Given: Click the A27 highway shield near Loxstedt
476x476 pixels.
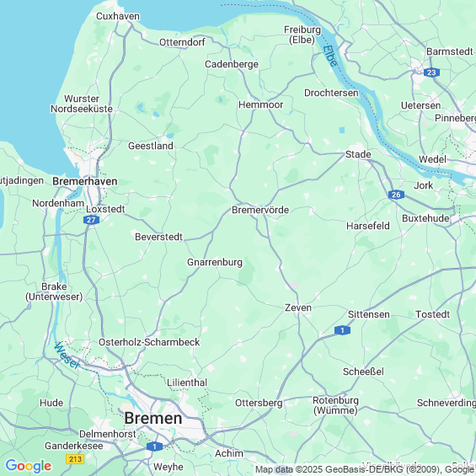Looking at the screenshot, I should (91, 220).
